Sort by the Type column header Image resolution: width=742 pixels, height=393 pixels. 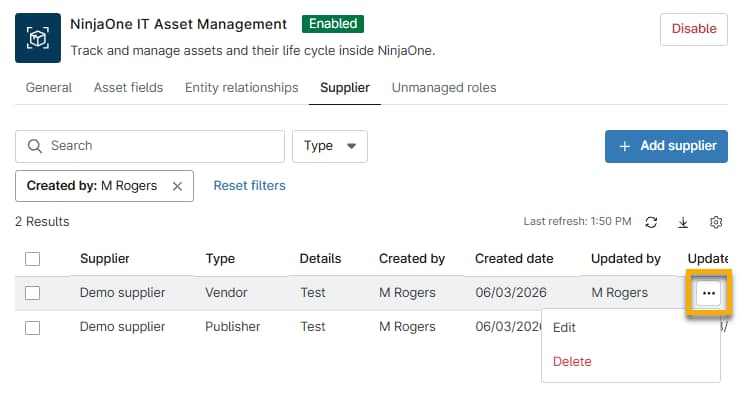point(220,259)
